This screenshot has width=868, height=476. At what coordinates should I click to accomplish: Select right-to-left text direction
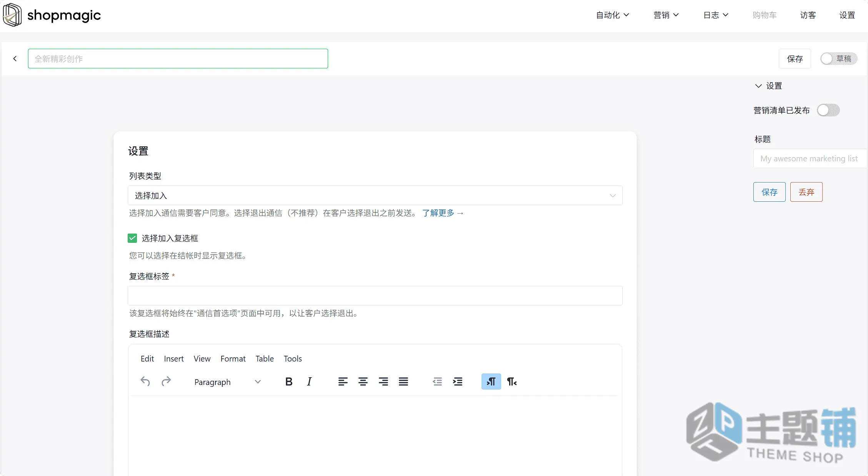click(511, 381)
